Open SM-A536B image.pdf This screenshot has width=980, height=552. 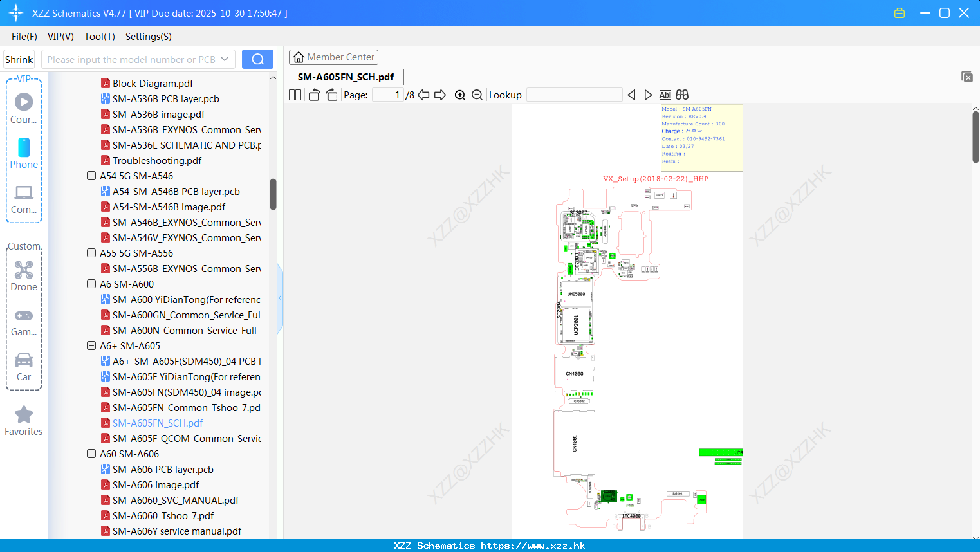tap(158, 114)
